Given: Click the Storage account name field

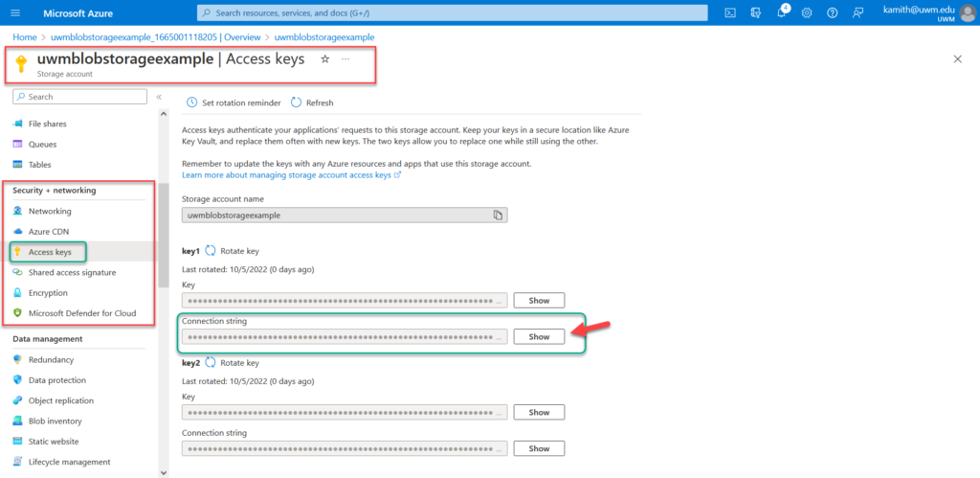Looking at the screenshot, I should coord(345,216).
